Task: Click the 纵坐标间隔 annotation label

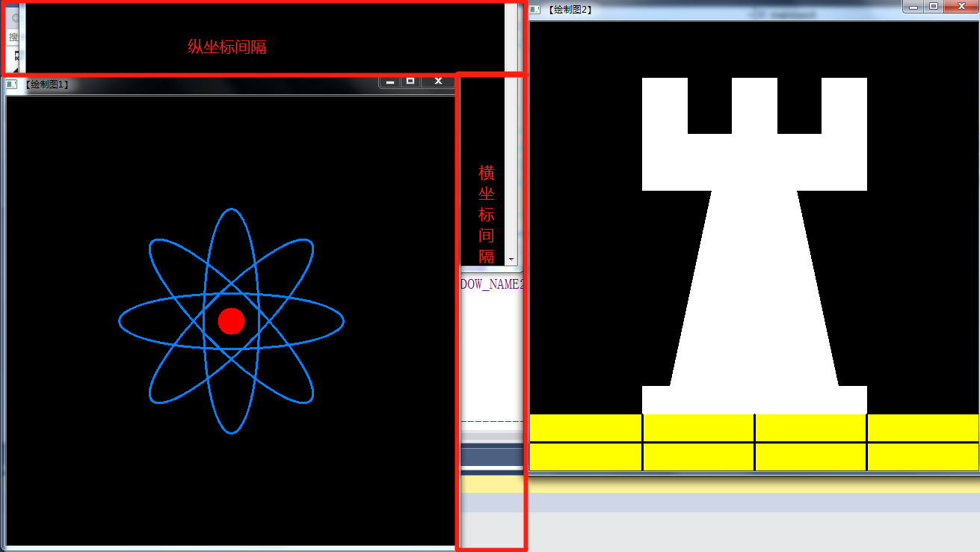Action: (228, 46)
